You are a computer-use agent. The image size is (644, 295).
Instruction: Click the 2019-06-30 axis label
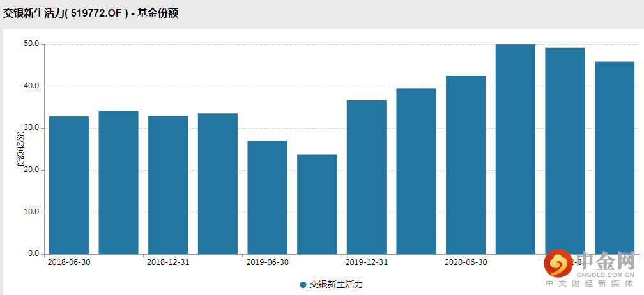267,262
